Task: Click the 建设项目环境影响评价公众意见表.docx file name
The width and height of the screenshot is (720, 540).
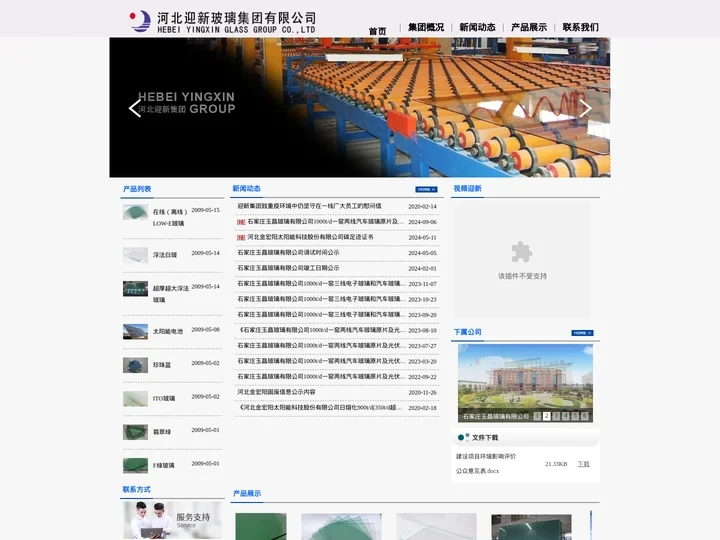Action: (x=486, y=463)
